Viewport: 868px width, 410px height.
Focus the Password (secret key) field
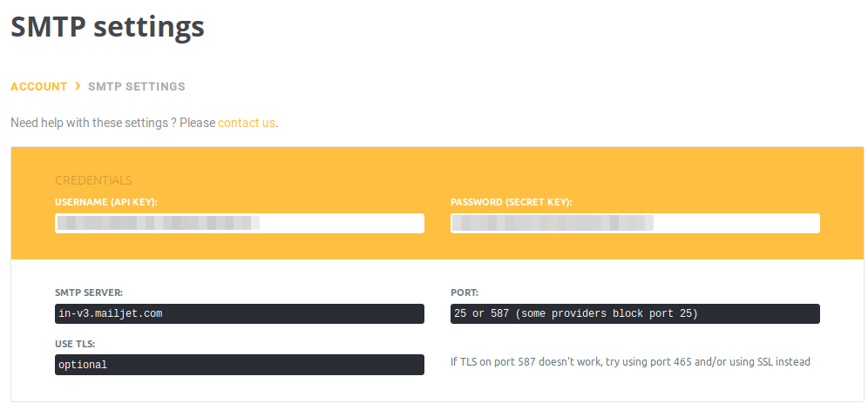(x=634, y=224)
